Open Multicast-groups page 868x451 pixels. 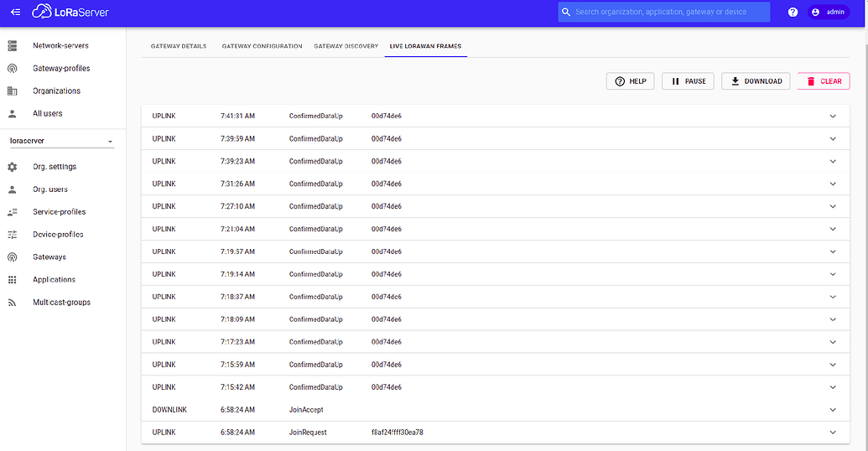(61, 303)
